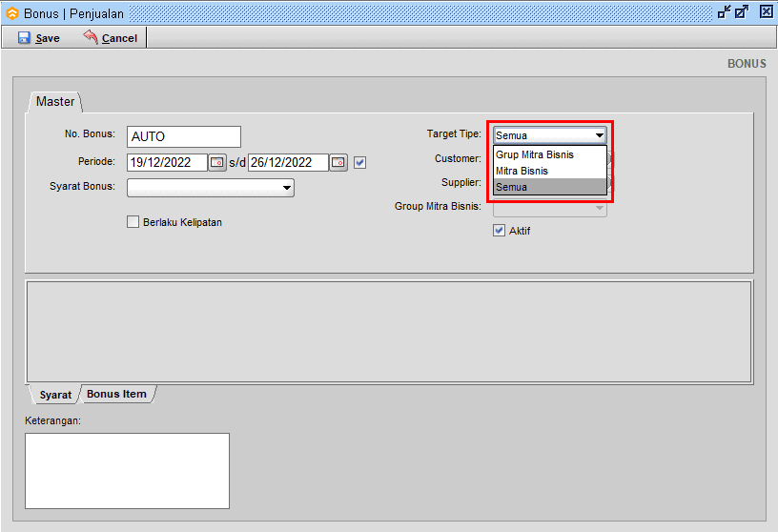778x532 pixels.
Task: Choose Grup Mitra Bisnis from the list
Action: 535,154
